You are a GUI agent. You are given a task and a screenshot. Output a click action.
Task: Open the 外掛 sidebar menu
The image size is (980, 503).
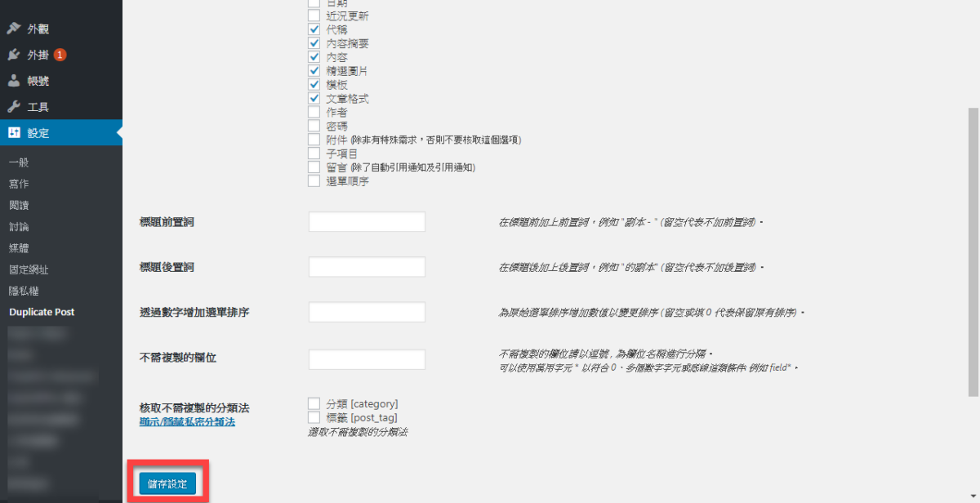[61, 55]
